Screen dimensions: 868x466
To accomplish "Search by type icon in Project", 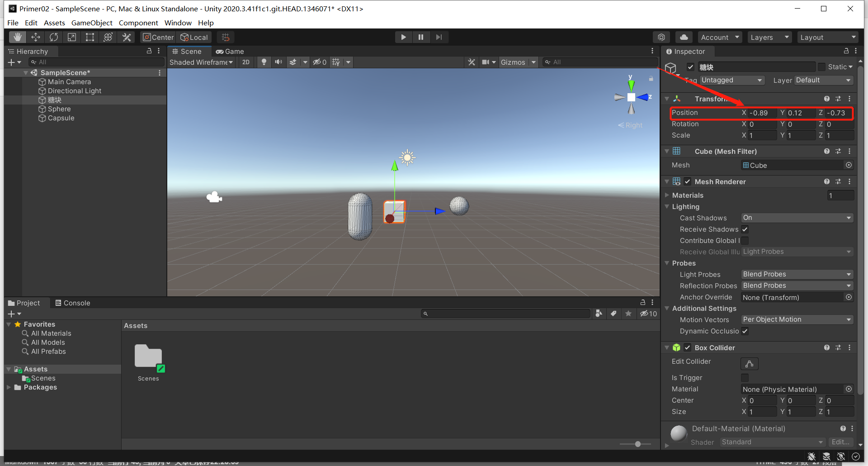I will point(599,314).
